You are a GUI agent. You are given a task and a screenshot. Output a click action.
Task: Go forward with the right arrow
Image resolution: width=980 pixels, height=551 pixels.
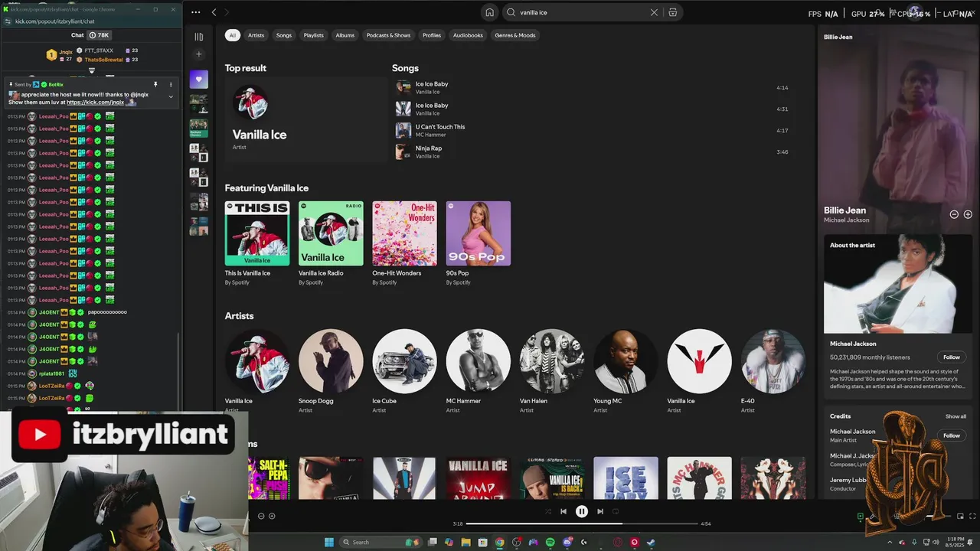(x=227, y=12)
